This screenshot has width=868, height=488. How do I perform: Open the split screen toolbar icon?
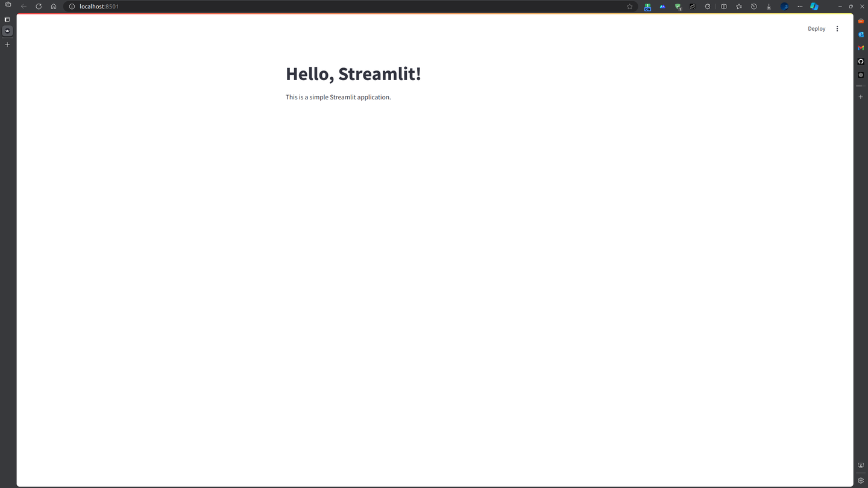click(724, 6)
